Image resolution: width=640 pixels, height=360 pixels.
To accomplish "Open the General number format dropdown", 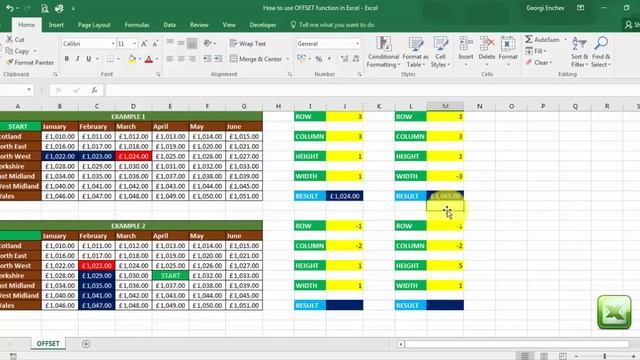I will [x=358, y=44].
